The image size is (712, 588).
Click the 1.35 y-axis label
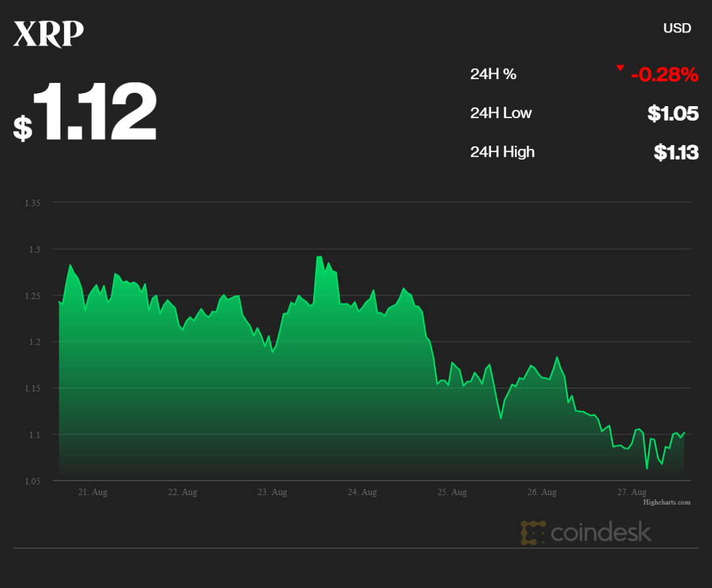[x=32, y=203]
